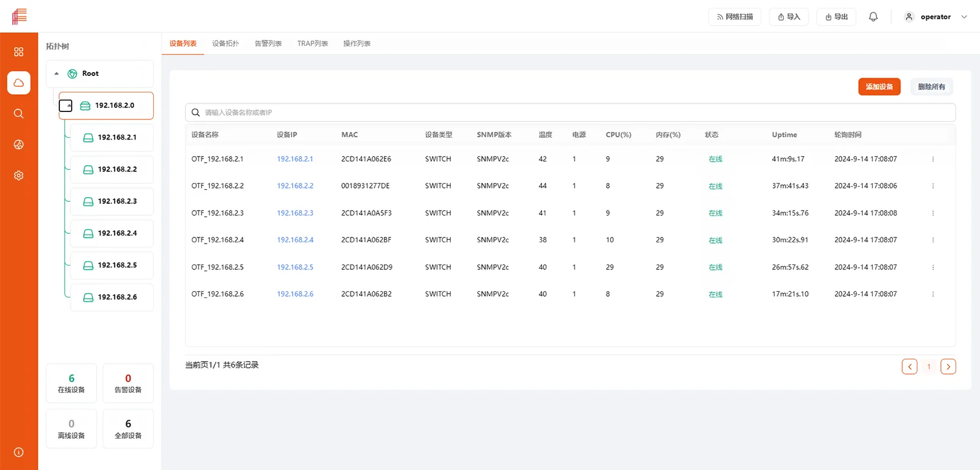Click the 导出 button
Screen dimensions: 980x470
[x=836, y=17]
